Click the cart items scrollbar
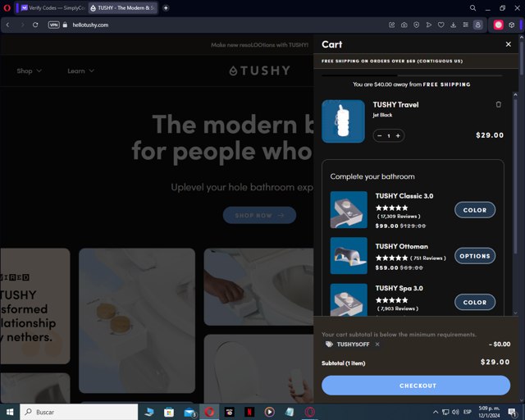 [x=515, y=176]
